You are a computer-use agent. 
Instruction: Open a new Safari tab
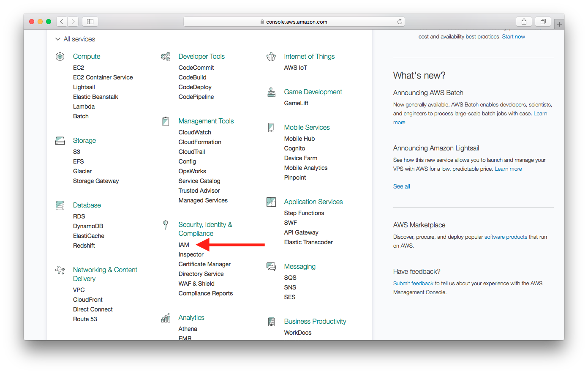[559, 25]
